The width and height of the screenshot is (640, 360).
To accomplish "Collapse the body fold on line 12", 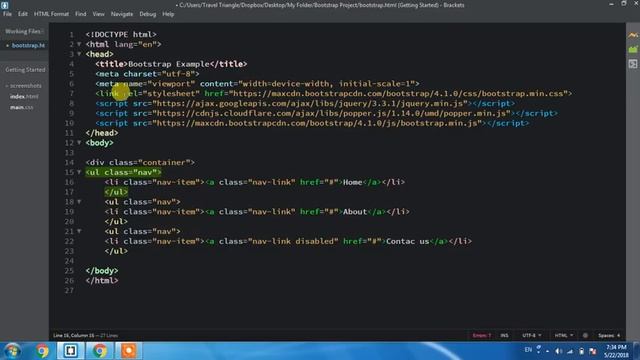I will tap(79, 142).
